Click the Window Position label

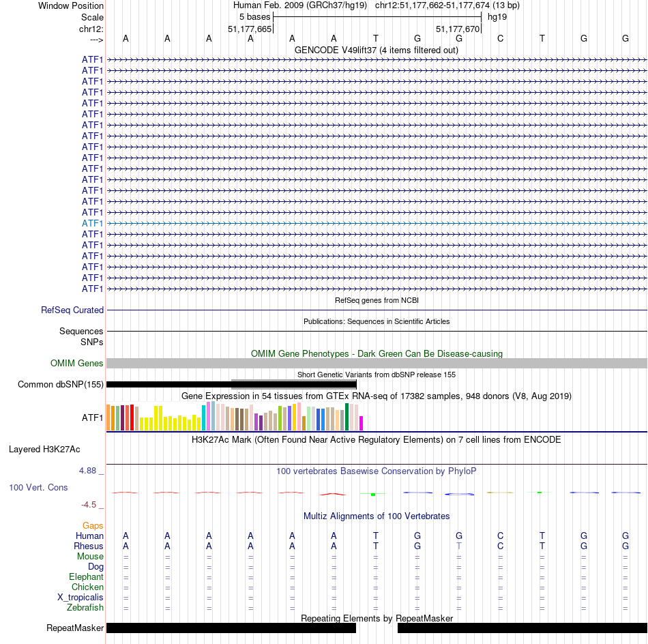point(71,5)
